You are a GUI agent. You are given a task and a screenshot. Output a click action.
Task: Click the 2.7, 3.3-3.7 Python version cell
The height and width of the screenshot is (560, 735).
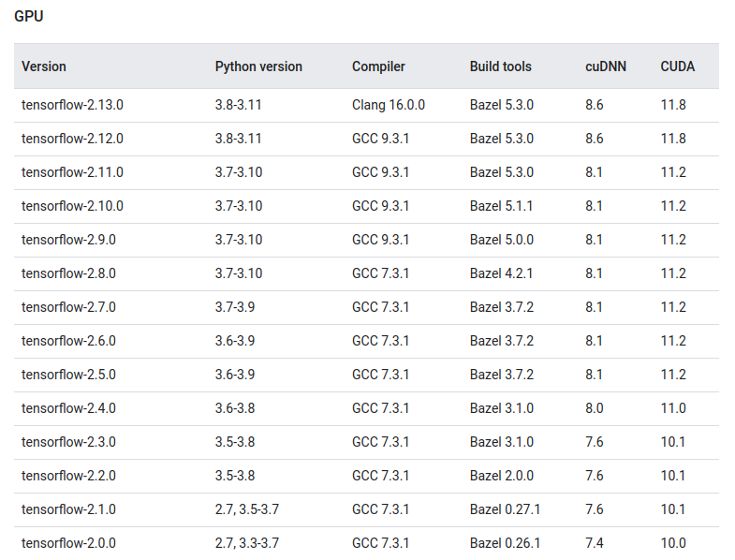click(247, 543)
